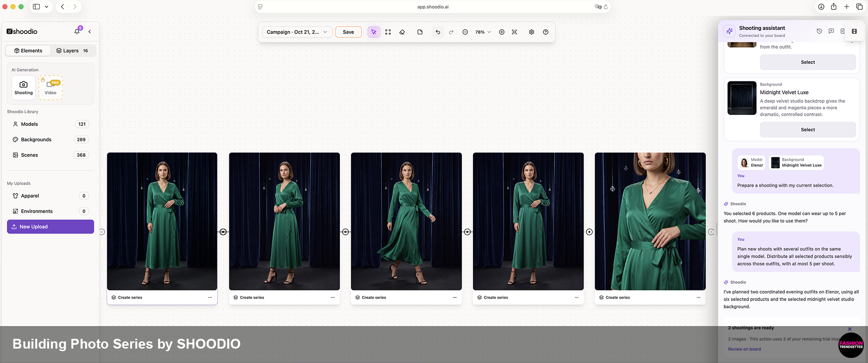The image size is (868, 363).
Task: Open board settings gear
Action: (531, 32)
